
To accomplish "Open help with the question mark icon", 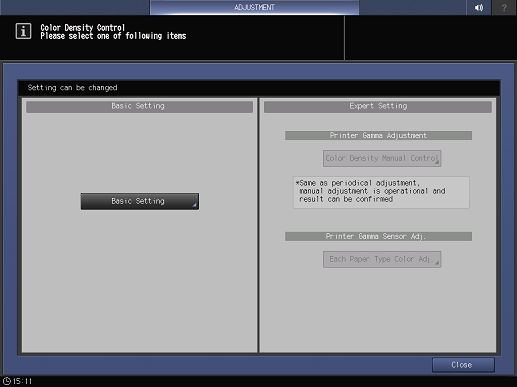I will point(504,7).
